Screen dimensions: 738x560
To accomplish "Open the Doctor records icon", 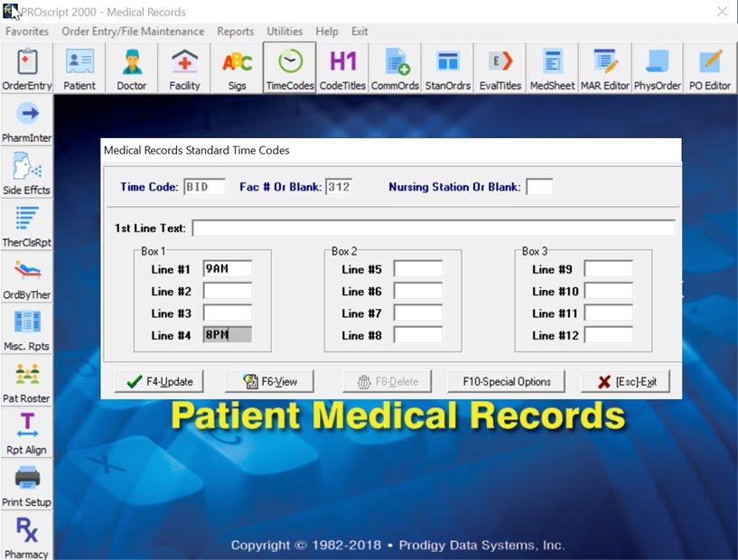I will click(x=132, y=69).
